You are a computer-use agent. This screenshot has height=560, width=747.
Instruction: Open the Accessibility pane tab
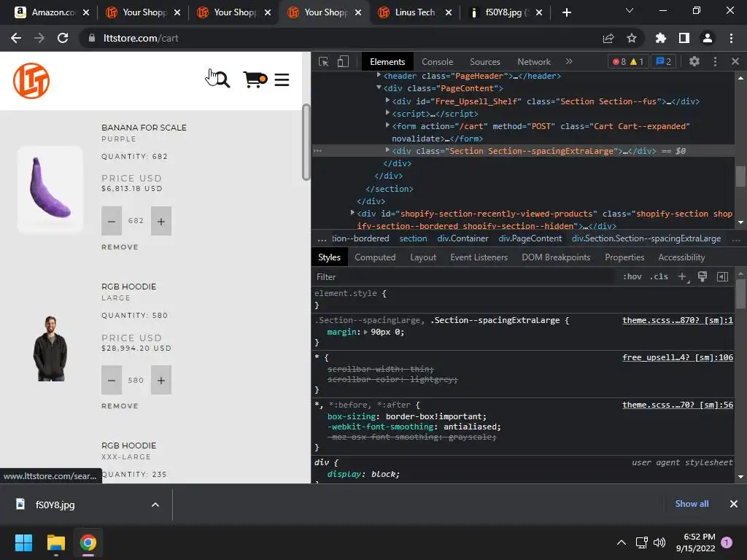(x=681, y=257)
